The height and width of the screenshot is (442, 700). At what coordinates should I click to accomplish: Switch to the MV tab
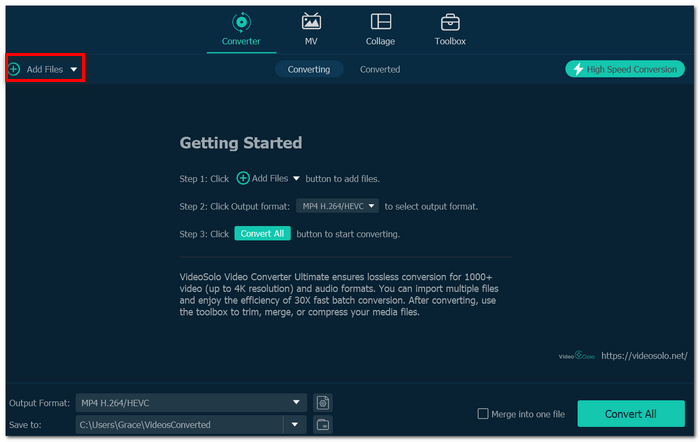click(311, 29)
